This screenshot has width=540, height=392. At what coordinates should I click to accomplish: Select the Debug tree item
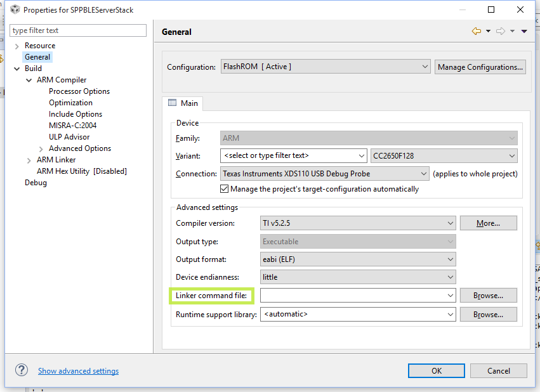(36, 183)
